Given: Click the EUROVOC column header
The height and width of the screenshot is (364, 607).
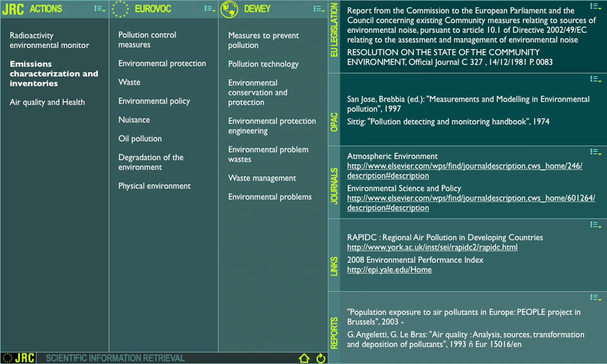Looking at the screenshot, I should pos(153,9).
